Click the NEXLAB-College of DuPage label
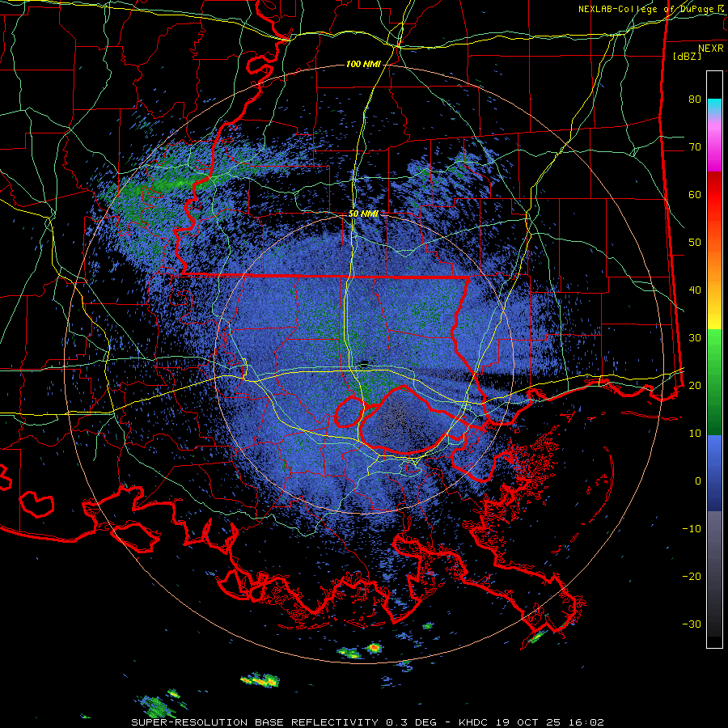 (647, 9)
